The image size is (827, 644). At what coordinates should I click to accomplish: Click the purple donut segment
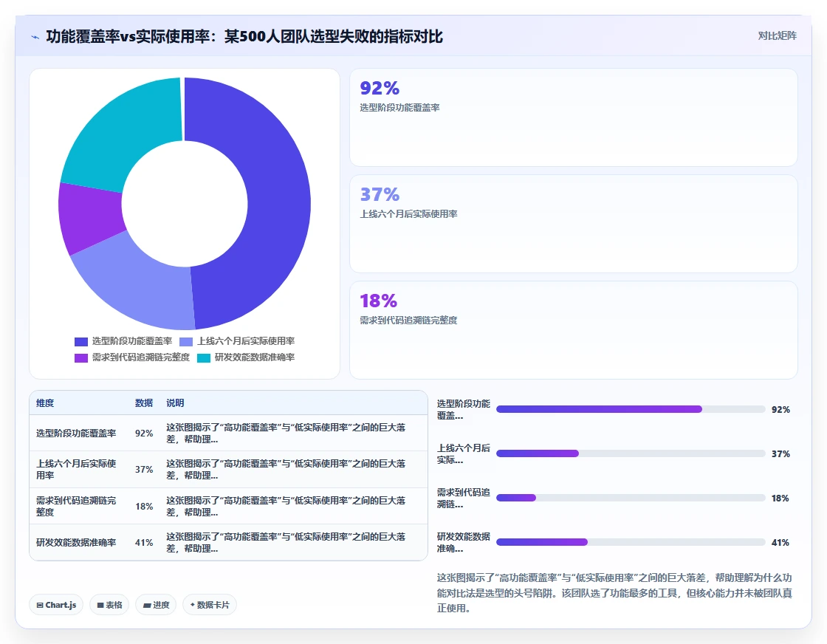coord(91,218)
